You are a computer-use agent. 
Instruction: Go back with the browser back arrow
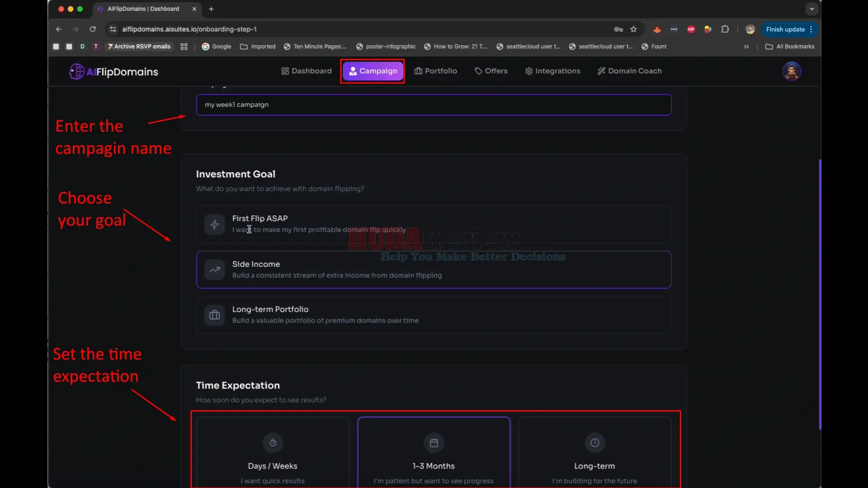pyautogui.click(x=59, y=29)
